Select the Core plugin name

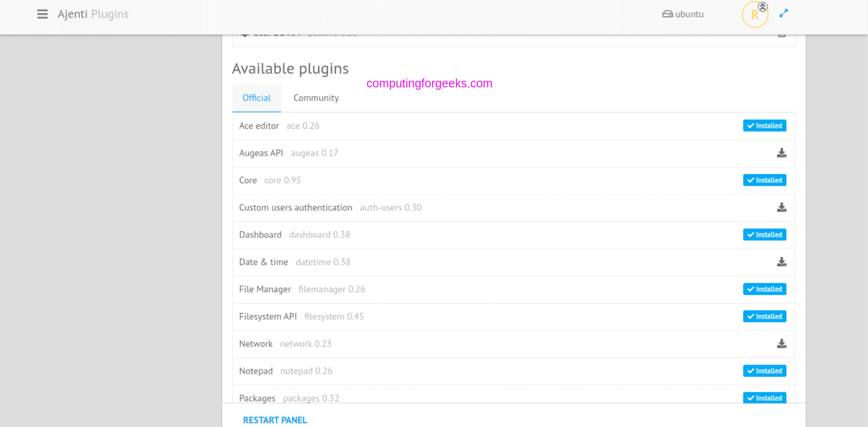(248, 180)
